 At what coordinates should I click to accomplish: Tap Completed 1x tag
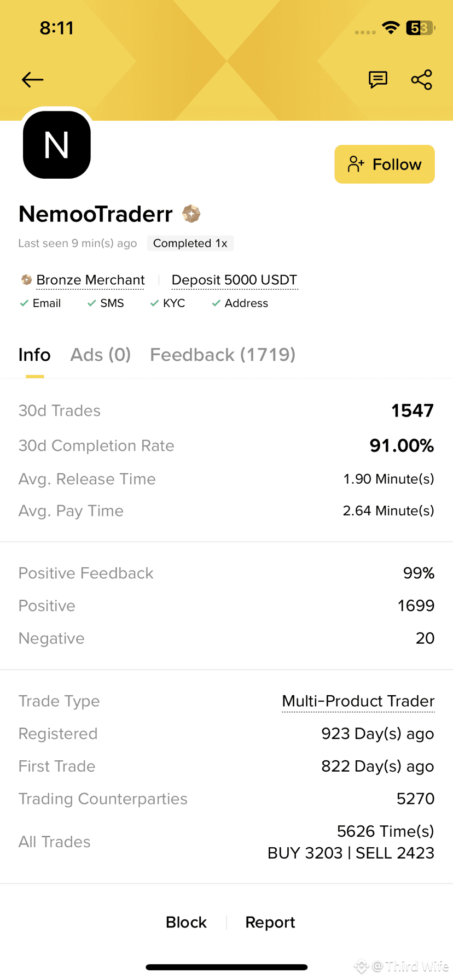pos(190,243)
